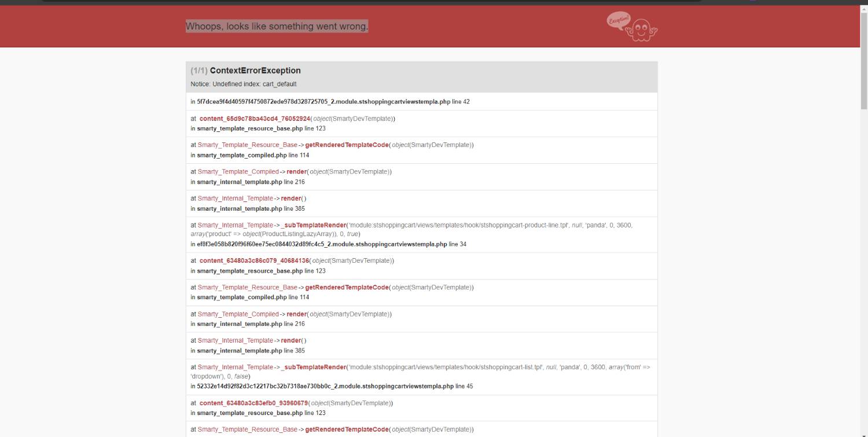Click the scrollbar up arrow
Screen dimensions: 868x437
pyautogui.click(x=863, y=3)
